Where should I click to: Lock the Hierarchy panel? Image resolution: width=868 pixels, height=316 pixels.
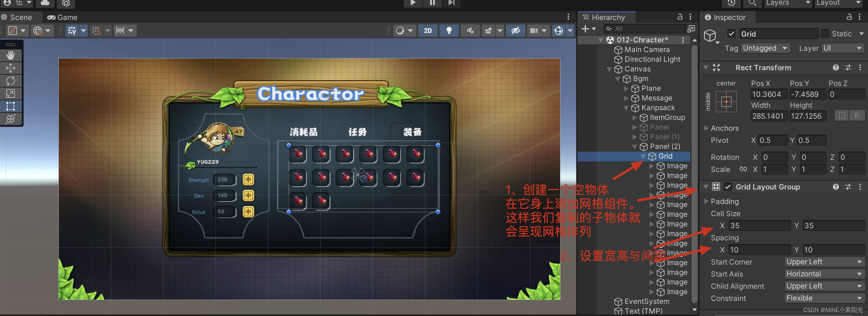click(680, 17)
